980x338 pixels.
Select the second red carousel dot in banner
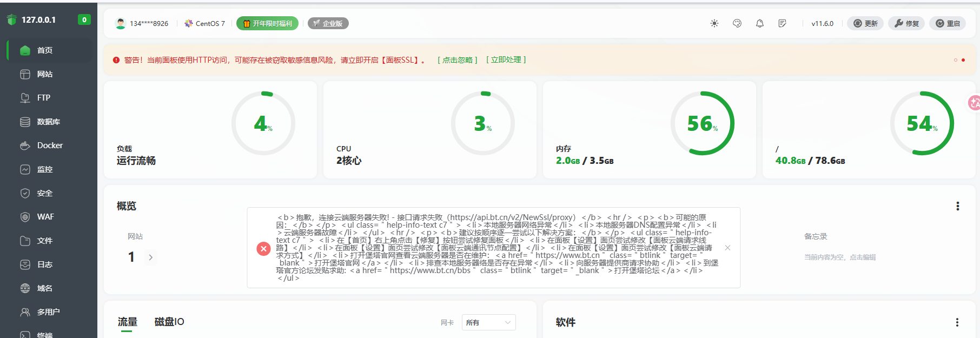tap(963, 60)
